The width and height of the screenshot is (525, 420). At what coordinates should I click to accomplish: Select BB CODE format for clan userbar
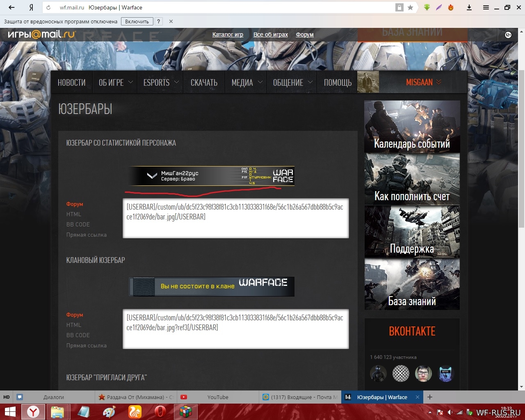click(78, 335)
